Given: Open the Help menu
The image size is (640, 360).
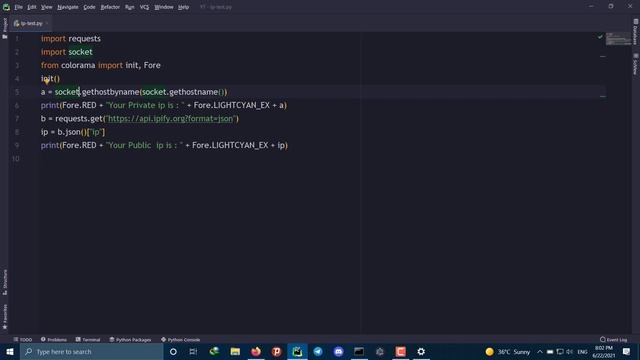Looking at the screenshot, I should click(x=183, y=7).
